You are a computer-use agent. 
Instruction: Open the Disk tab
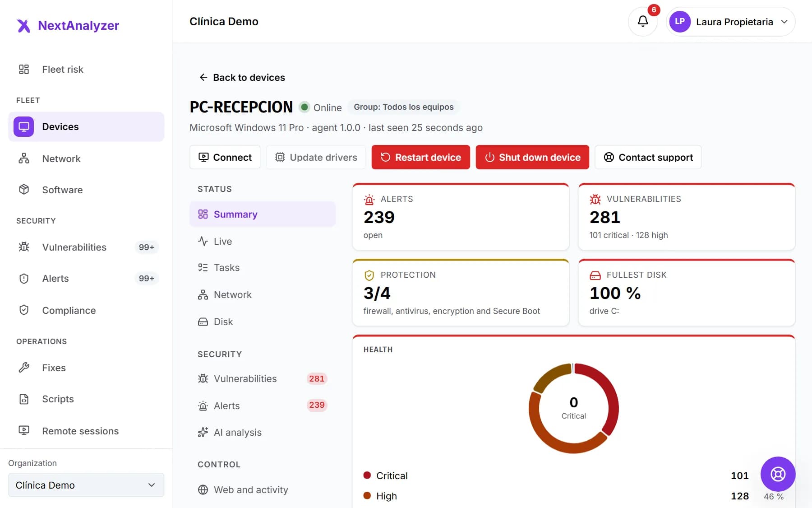tap(262, 322)
